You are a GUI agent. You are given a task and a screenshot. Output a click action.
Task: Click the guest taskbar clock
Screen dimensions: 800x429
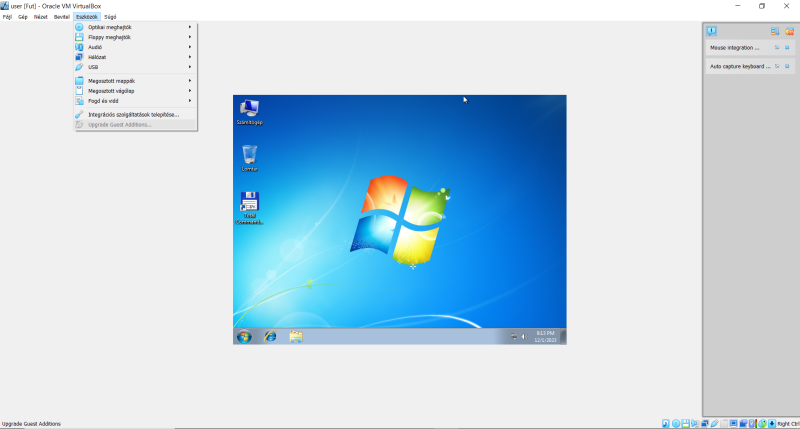545,337
